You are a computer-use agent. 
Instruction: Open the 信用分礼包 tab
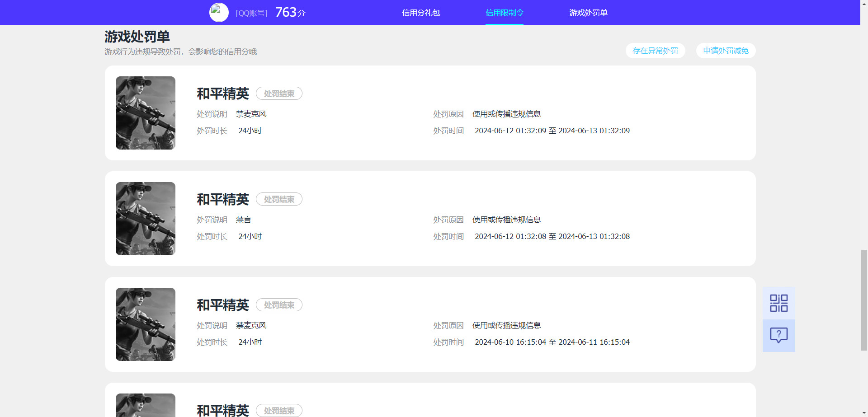[x=421, y=13]
